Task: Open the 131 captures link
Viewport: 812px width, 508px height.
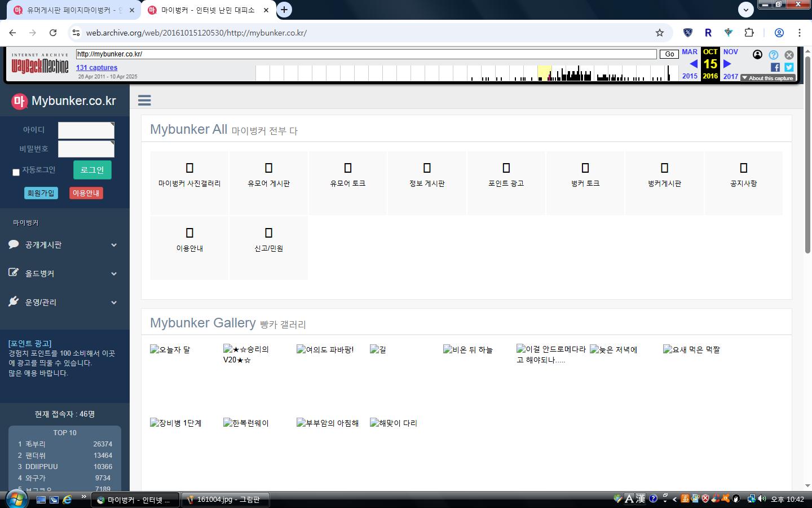Action: point(96,68)
